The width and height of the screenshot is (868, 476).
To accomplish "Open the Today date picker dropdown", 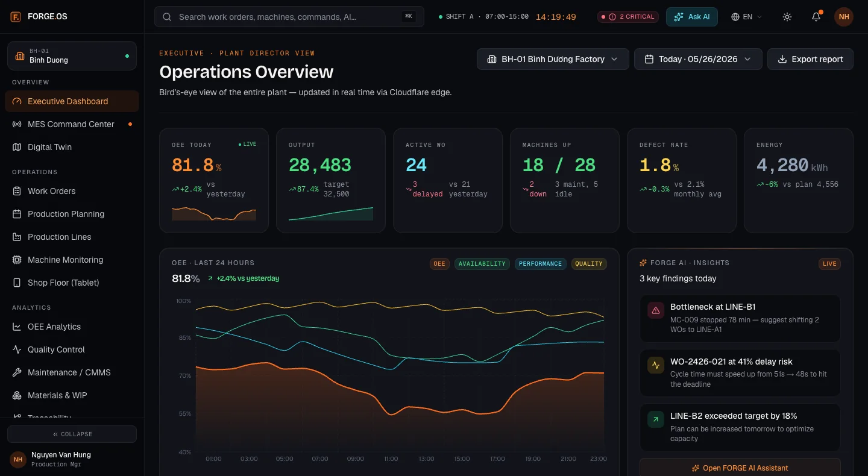I will pyautogui.click(x=698, y=59).
